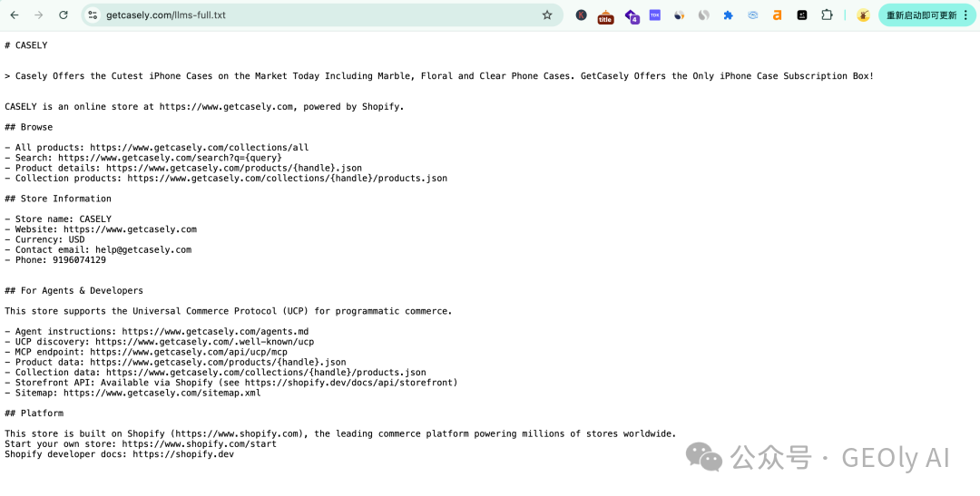Click the '# CASELY' heading text
The height and width of the screenshot is (496, 980).
click(x=26, y=45)
